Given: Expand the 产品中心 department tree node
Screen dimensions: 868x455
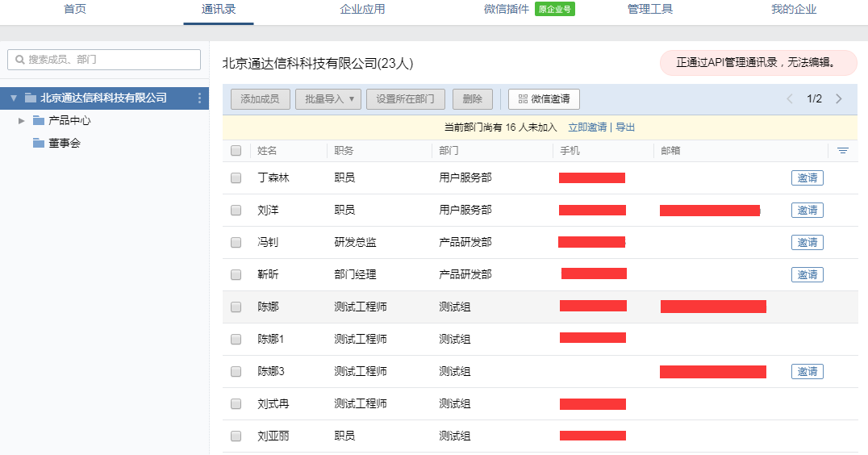Looking at the screenshot, I should click(x=22, y=121).
